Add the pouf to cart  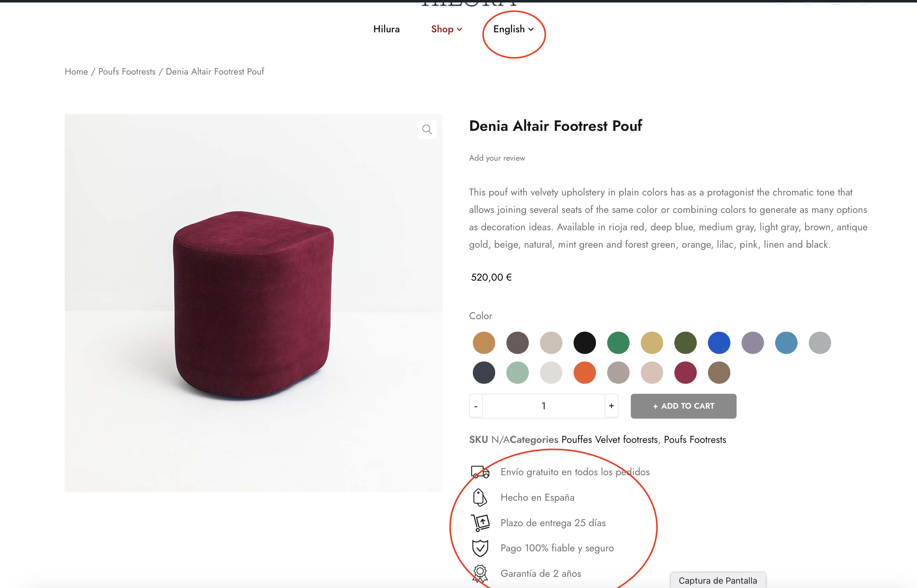683,406
